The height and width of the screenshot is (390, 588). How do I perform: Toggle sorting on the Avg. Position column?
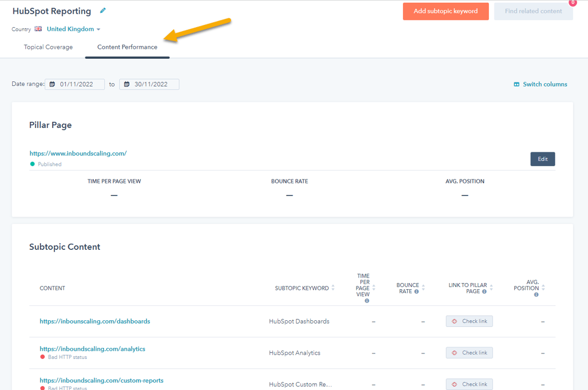point(543,288)
